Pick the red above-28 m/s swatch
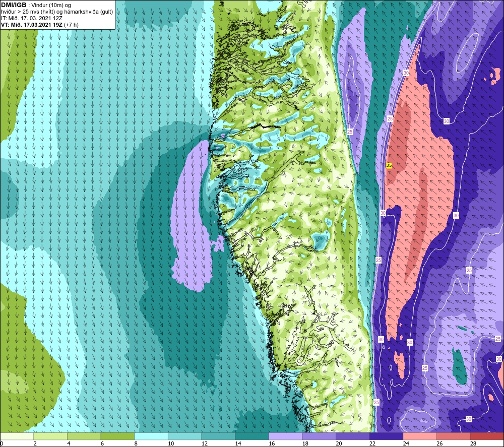The height and width of the screenshot is (447, 504). 487,436
